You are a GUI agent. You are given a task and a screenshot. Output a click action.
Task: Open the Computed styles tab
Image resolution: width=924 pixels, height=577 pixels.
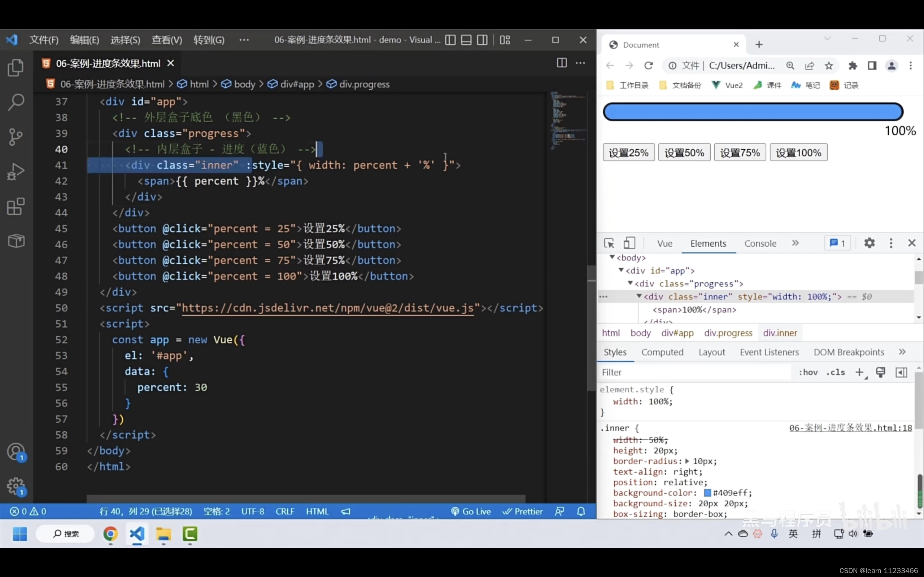(x=662, y=352)
